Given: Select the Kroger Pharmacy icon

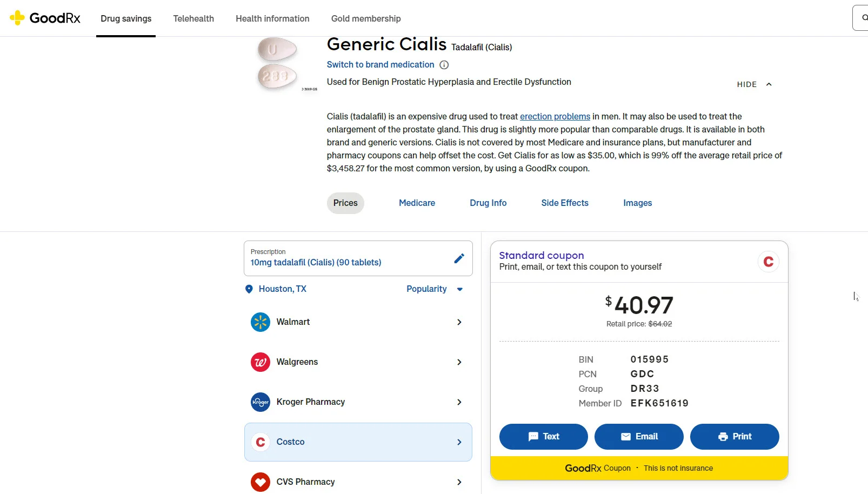Looking at the screenshot, I should coord(261,402).
